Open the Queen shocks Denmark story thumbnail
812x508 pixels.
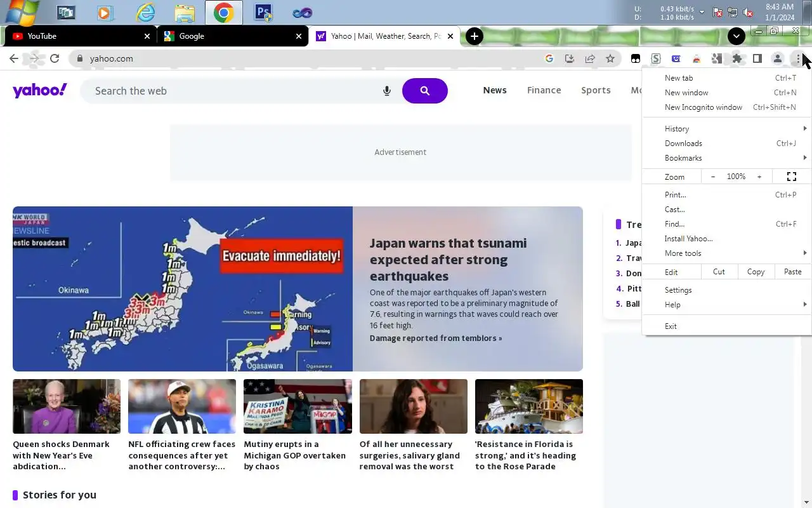click(67, 406)
